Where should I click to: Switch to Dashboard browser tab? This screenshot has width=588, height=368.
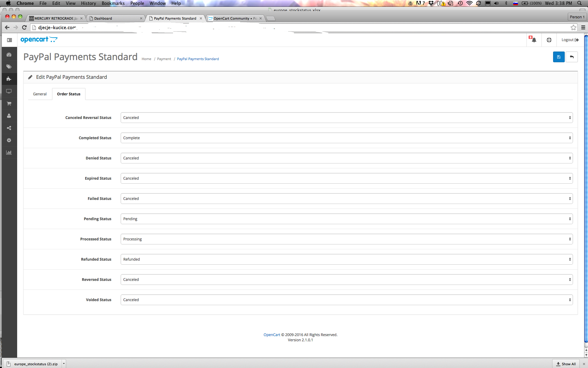[115, 18]
